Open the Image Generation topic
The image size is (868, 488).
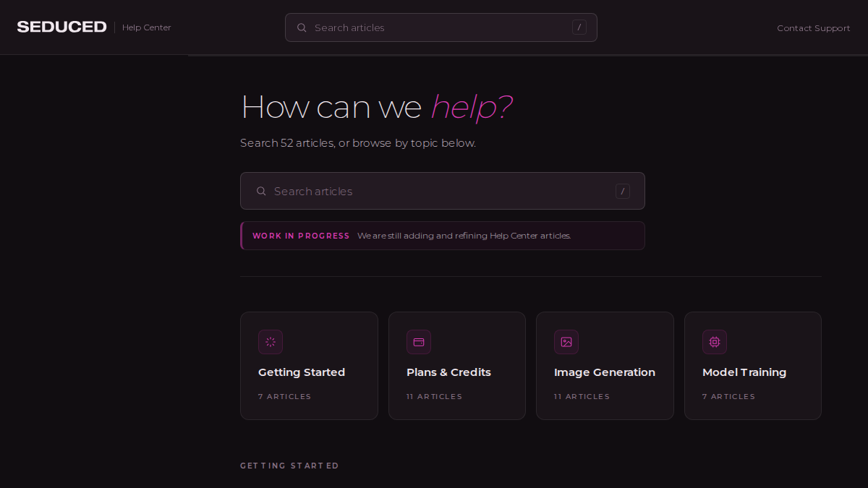pos(605,366)
